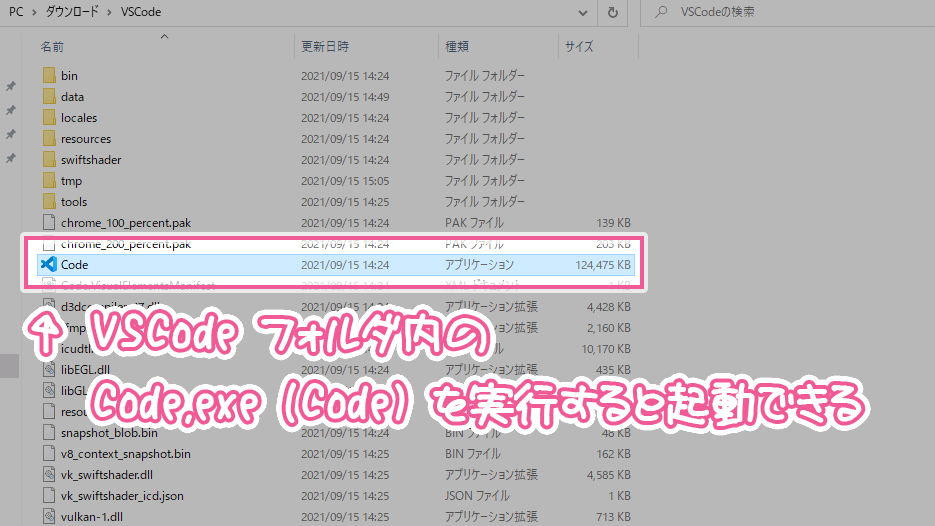The width and height of the screenshot is (935, 526).
Task: Click VSCode in the breadcrumb path
Action: 141,12
